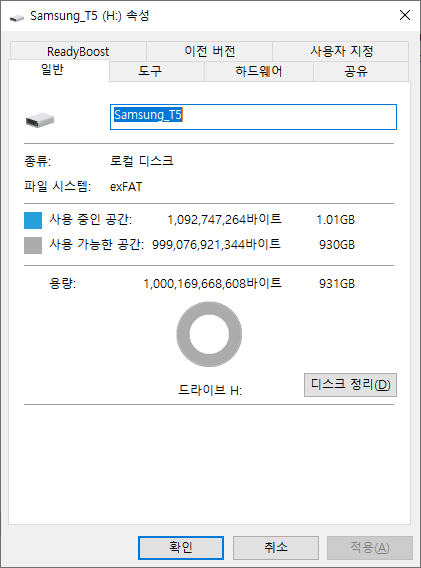This screenshot has height=568, width=421.
Task: Click the 사용 가능한 공간: label
Action: click(97, 245)
